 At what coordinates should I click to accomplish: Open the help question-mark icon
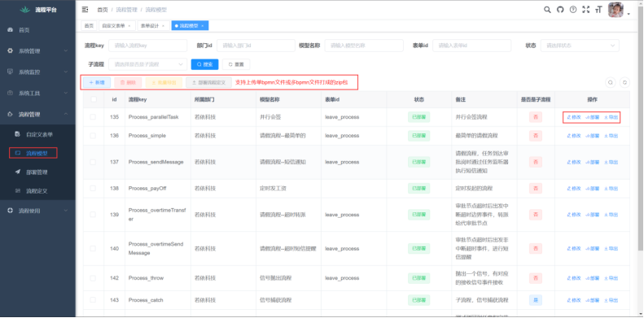573,10
